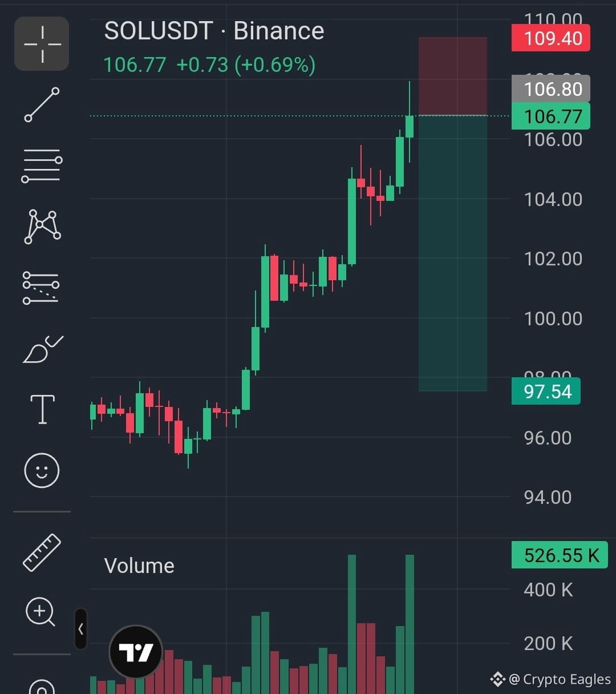
Task: Click the partially visible tool icon below zoom
Action: [x=42, y=687]
